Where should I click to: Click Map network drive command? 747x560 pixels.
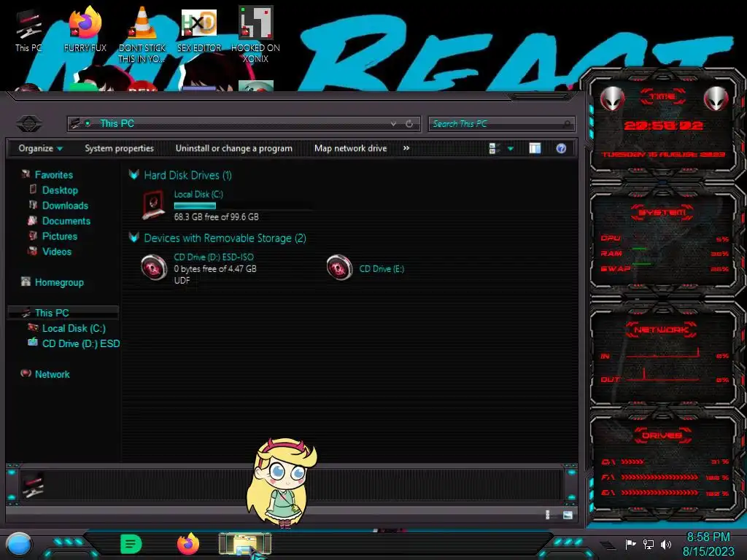[x=350, y=149]
